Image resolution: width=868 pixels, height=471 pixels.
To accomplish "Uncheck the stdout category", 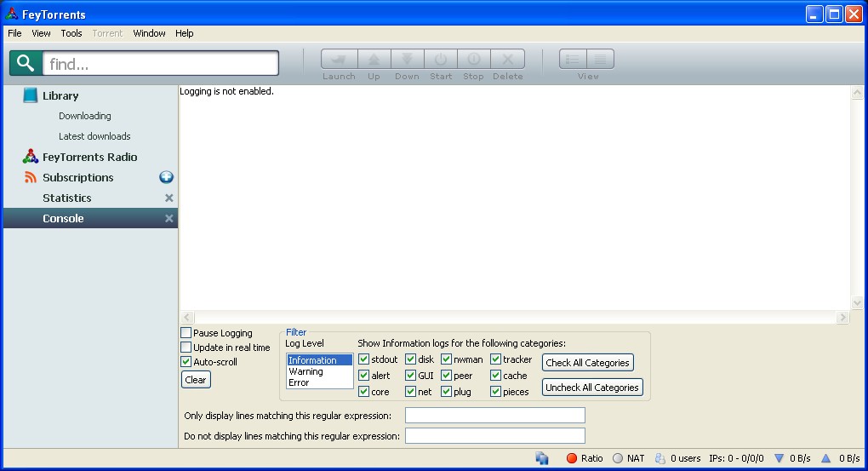I will click(363, 359).
